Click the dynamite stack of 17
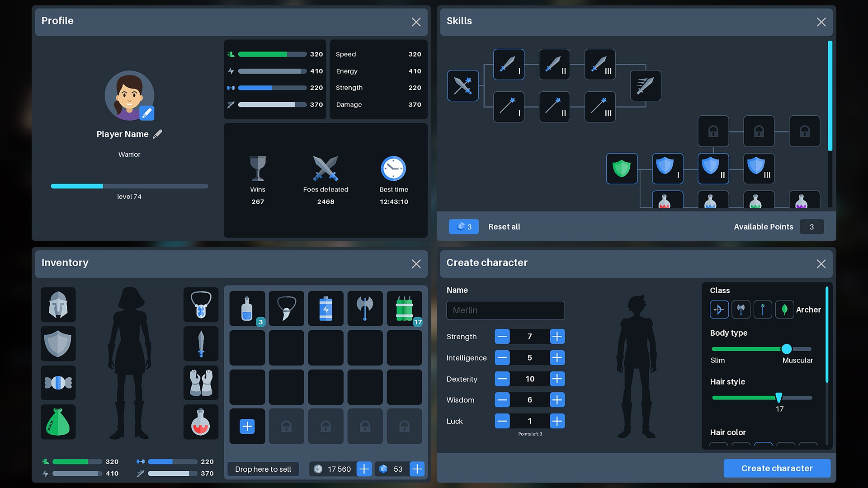 coord(404,308)
